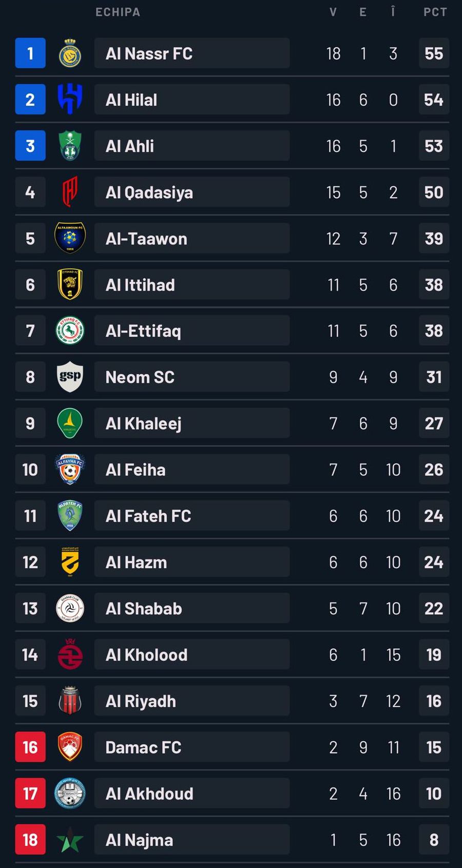Sort by the PCT column header
The image size is (462, 868).
[x=434, y=12]
